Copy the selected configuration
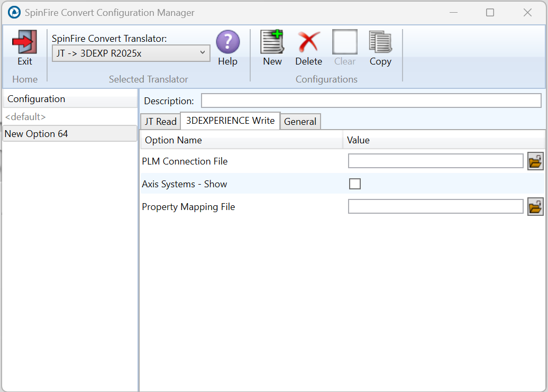The width and height of the screenshot is (548, 392). [x=381, y=42]
